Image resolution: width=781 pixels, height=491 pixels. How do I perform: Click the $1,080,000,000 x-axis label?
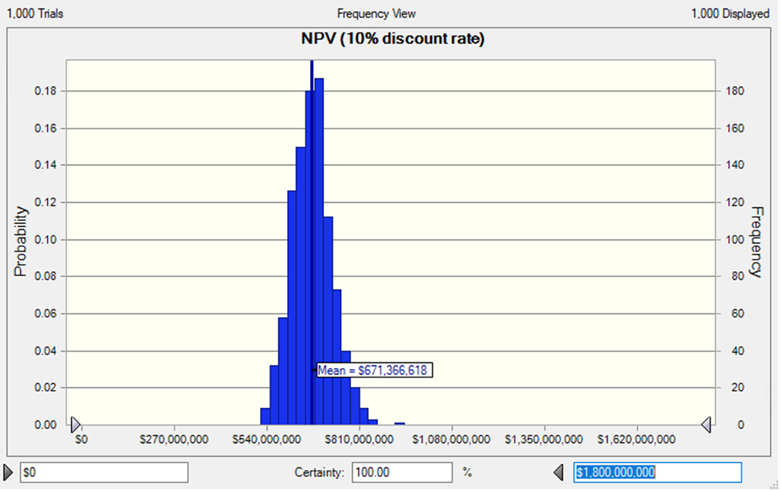(453, 438)
